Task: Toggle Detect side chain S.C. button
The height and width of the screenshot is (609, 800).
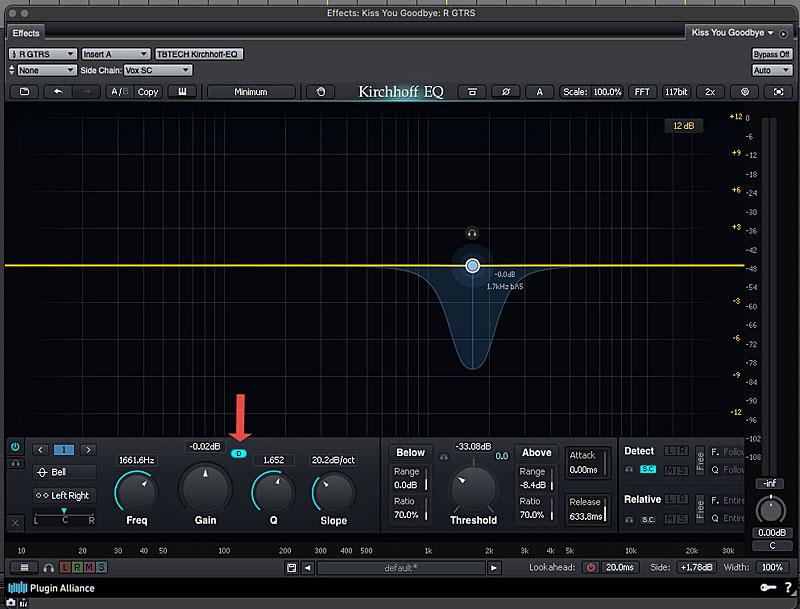Action: point(647,469)
